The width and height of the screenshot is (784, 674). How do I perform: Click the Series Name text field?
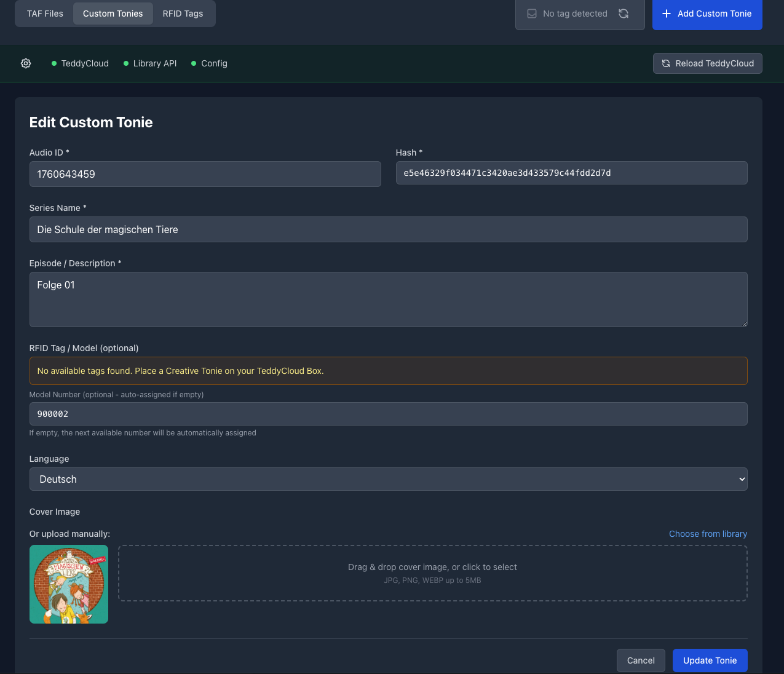388,229
